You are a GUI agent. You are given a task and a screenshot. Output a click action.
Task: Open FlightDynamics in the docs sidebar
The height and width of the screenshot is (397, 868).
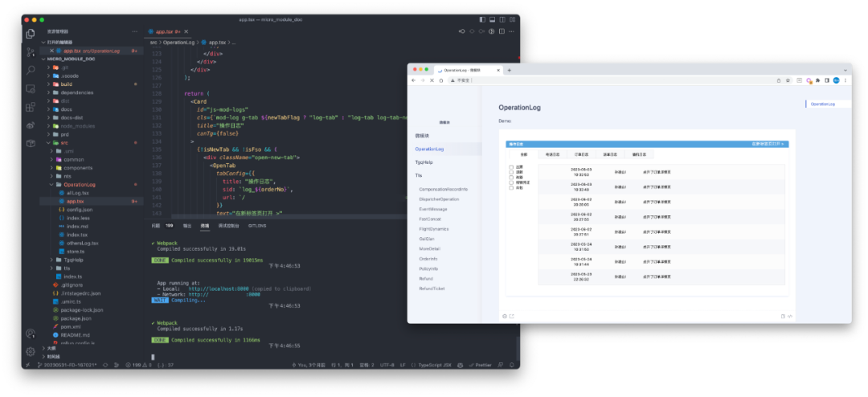coord(434,229)
